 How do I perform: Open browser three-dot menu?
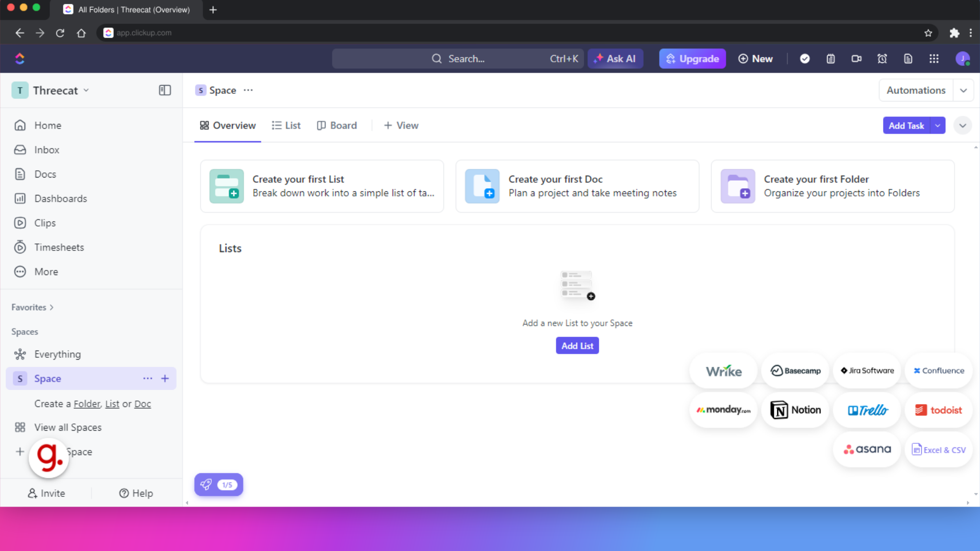coord(971,33)
